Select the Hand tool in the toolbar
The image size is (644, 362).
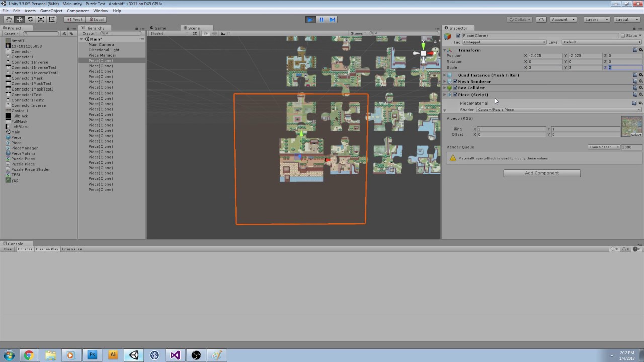point(9,19)
